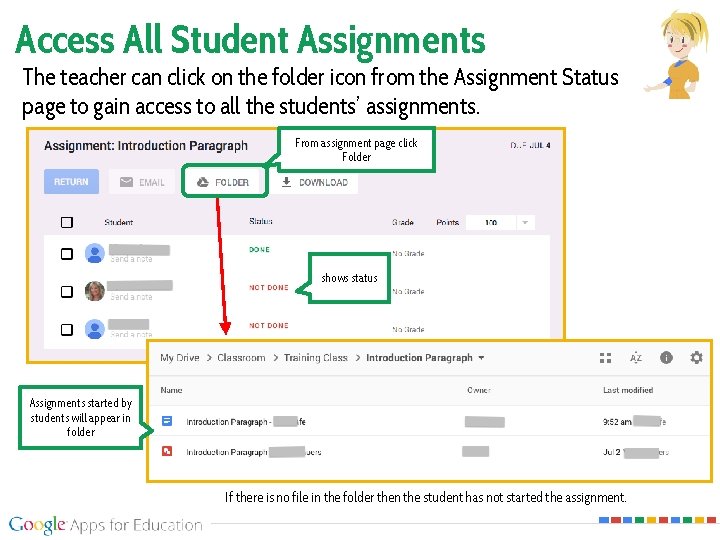Click the blue avatar of third student

pyautogui.click(x=95, y=329)
